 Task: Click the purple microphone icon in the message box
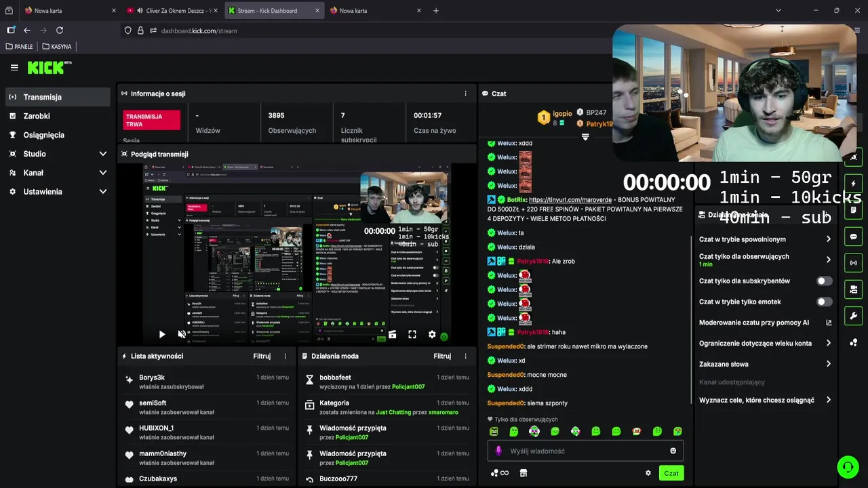[x=498, y=451]
